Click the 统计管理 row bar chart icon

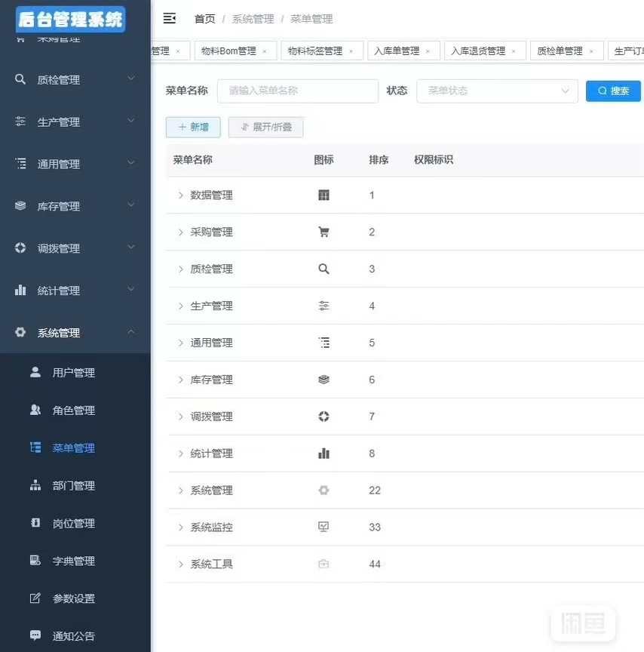[324, 454]
